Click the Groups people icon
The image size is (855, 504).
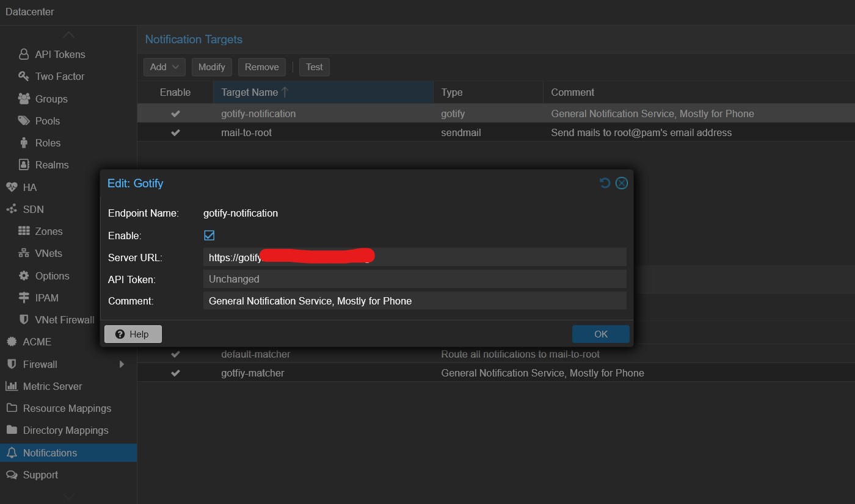click(24, 98)
